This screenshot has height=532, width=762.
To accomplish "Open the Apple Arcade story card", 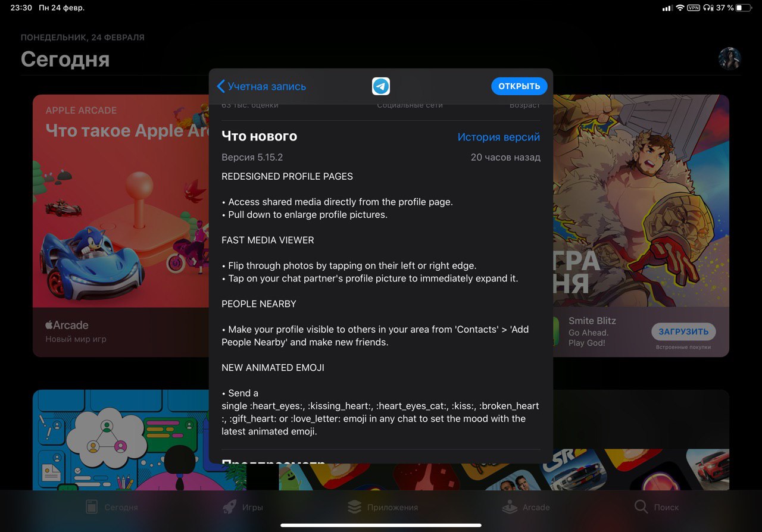I will click(x=121, y=226).
